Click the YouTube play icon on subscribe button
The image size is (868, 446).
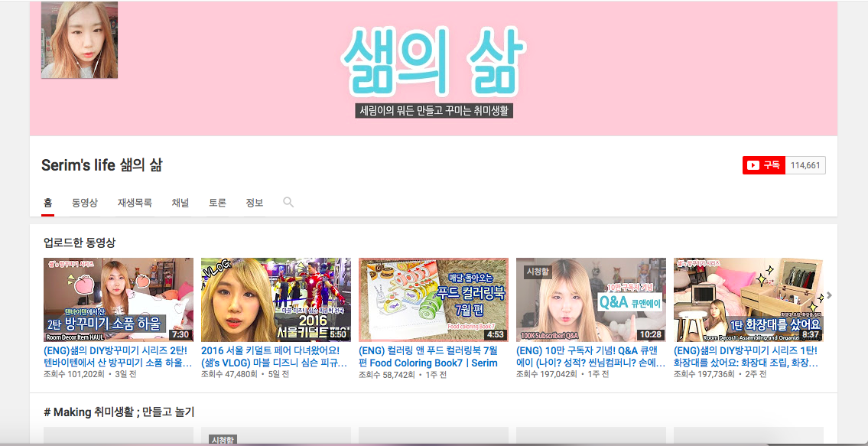click(x=752, y=164)
